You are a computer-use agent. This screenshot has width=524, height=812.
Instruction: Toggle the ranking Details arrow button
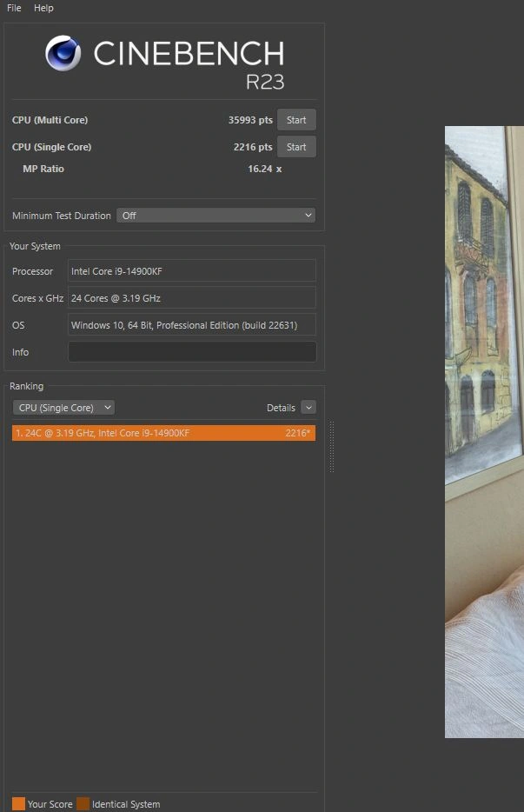coord(308,408)
